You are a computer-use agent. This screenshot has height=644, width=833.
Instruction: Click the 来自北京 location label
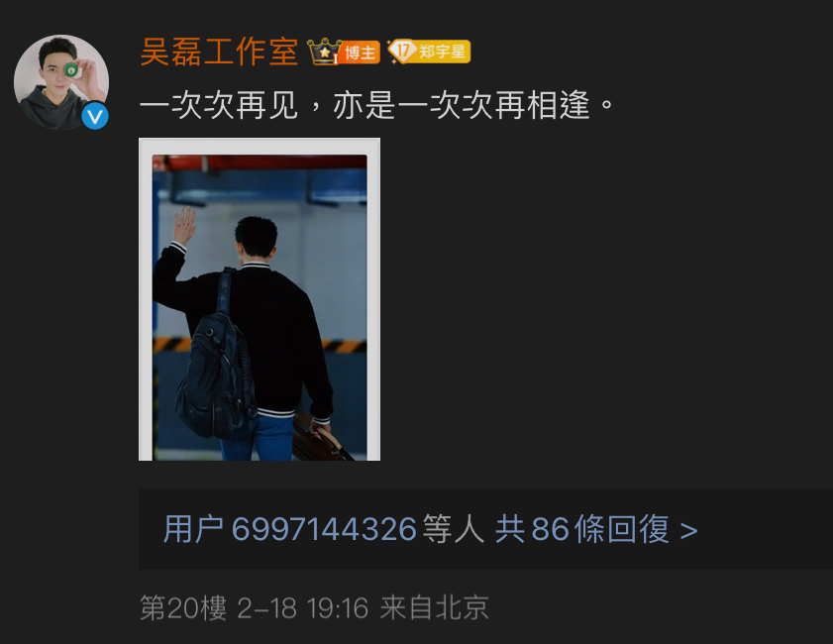pos(435,608)
